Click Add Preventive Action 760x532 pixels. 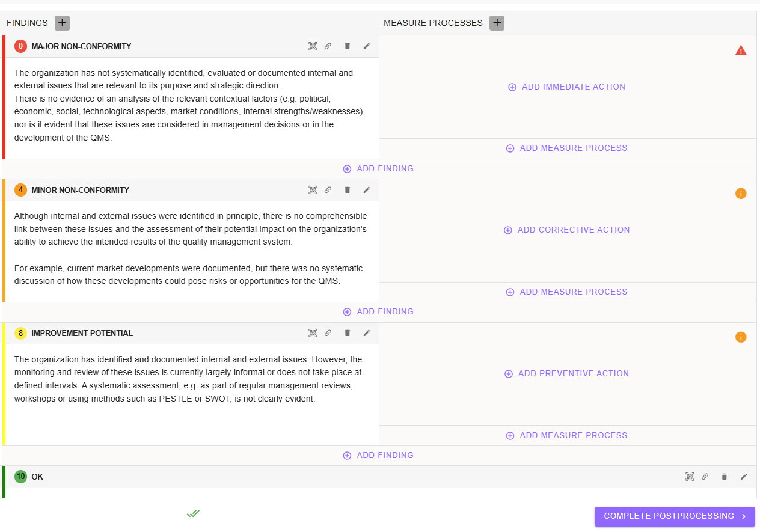pyautogui.click(x=567, y=373)
